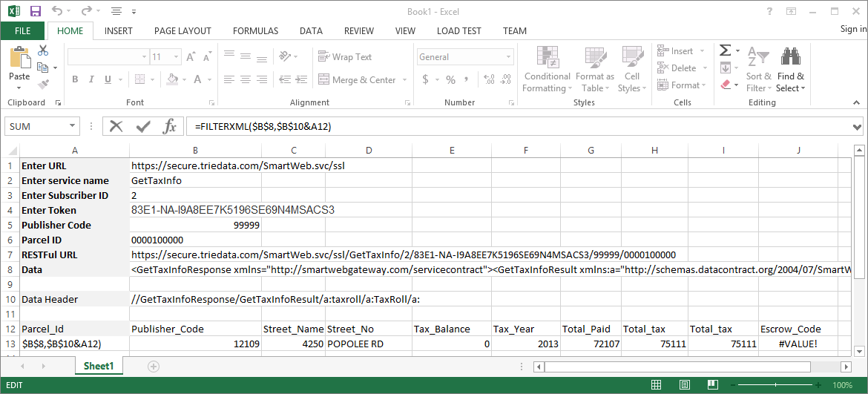Expand the Number Format General dropdown

pos(509,57)
